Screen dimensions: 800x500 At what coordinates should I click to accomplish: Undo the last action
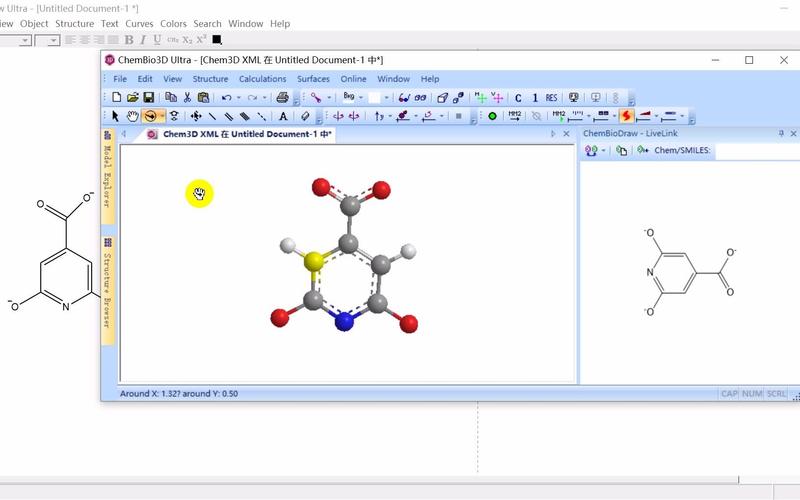[x=226, y=97]
